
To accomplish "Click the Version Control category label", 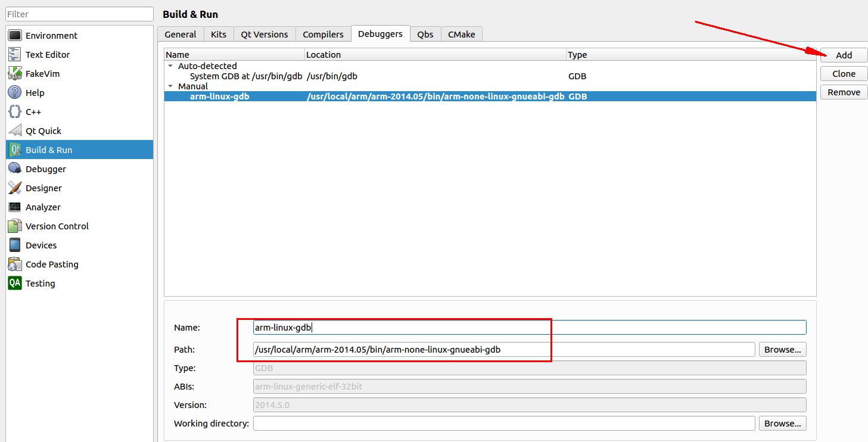I will click(x=57, y=226).
